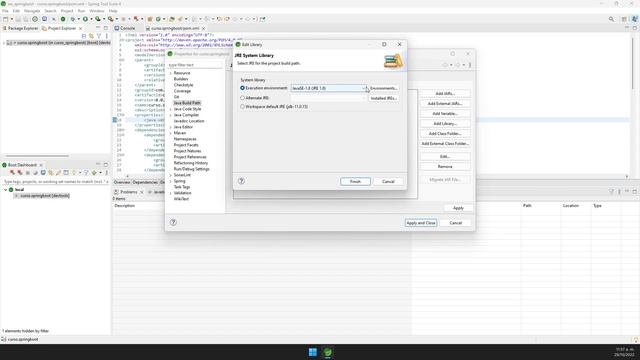
Task: Select Project Facets in Properties tree
Action: pyautogui.click(x=186, y=145)
